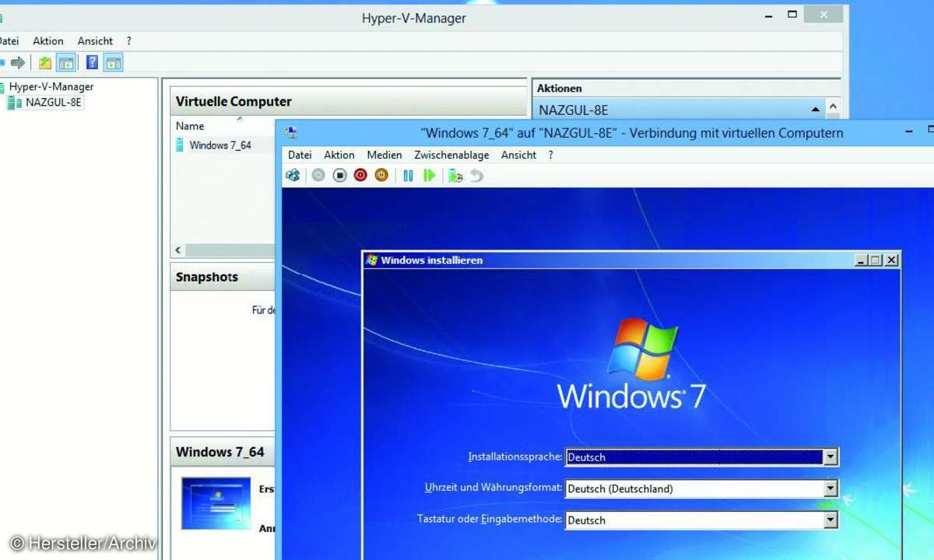Click the VM connection window title bar icon
This screenshot has width=934, height=560.
point(290,133)
